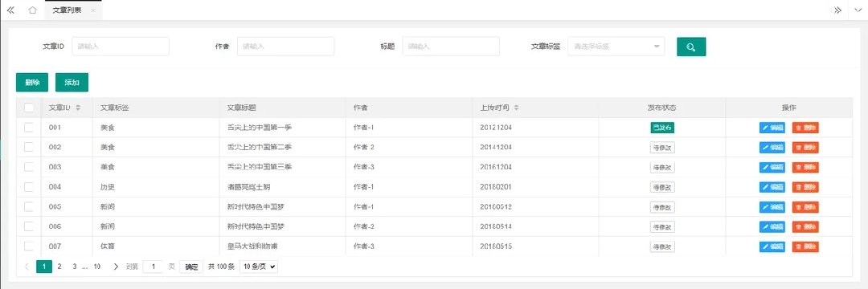Click the green 添加 button
868x289 pixels.
pos(72,83)
